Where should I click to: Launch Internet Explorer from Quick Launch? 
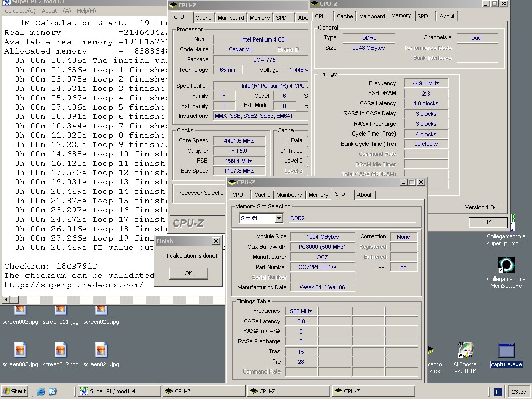41,392
